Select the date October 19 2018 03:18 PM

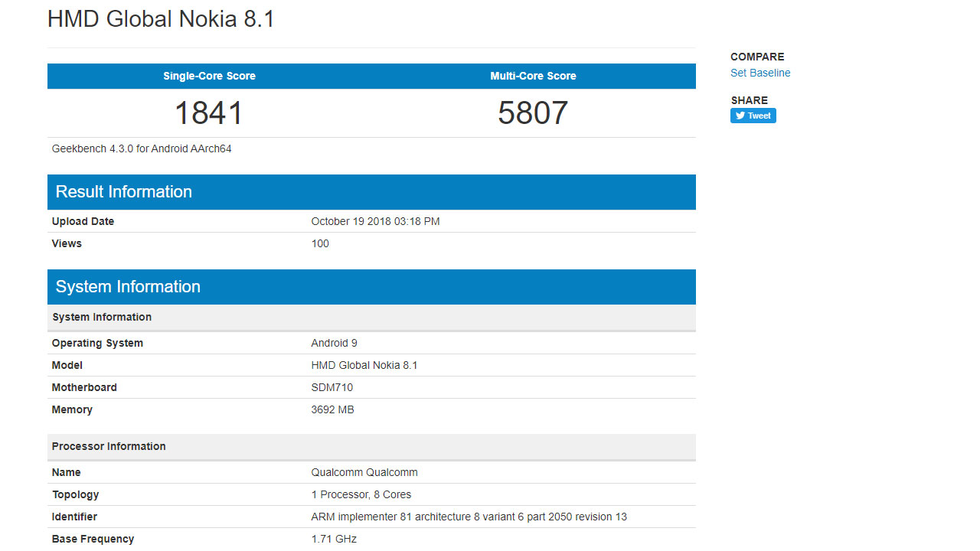pos(375,221)
